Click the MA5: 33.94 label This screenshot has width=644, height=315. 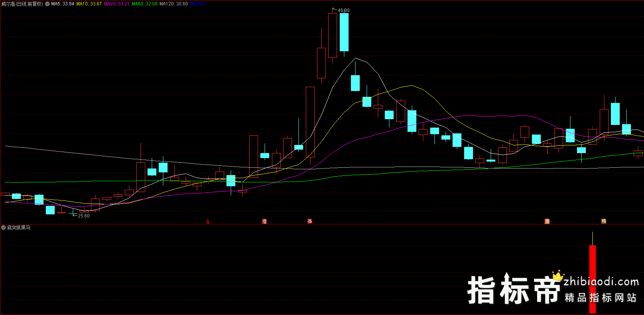tap(62, 4)
